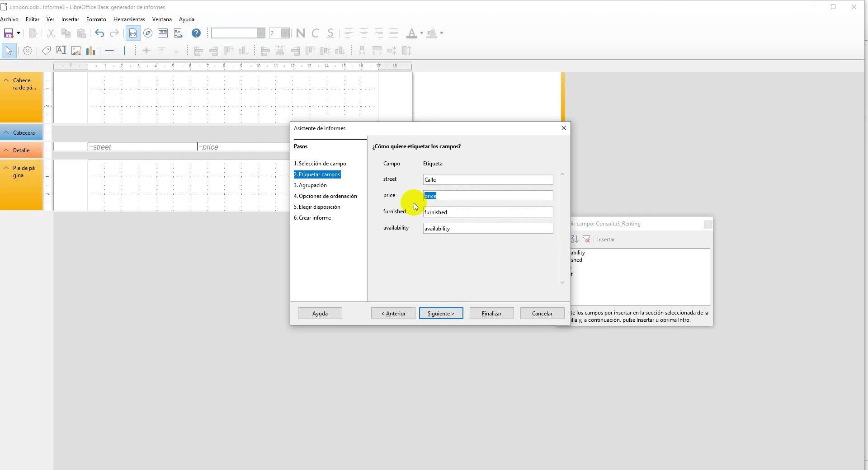Open the Editar menu

click(x=33, y=19)
